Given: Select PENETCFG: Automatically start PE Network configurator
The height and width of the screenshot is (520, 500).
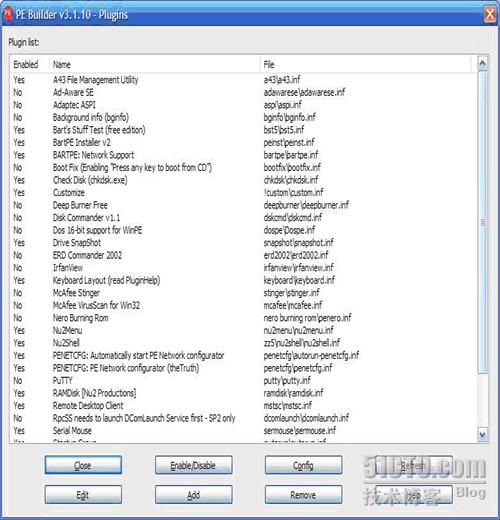Looking at the screenshot, I should pyautogui.click(x=243, y=356).
